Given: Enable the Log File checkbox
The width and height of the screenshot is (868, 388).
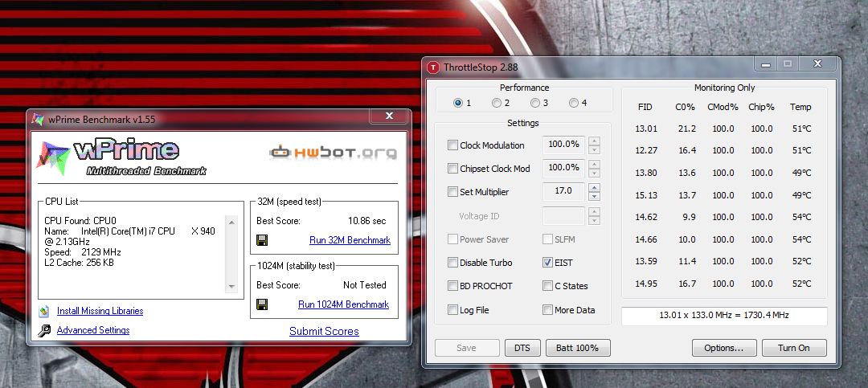Looking at the screenshot, I should click(452, 310).
